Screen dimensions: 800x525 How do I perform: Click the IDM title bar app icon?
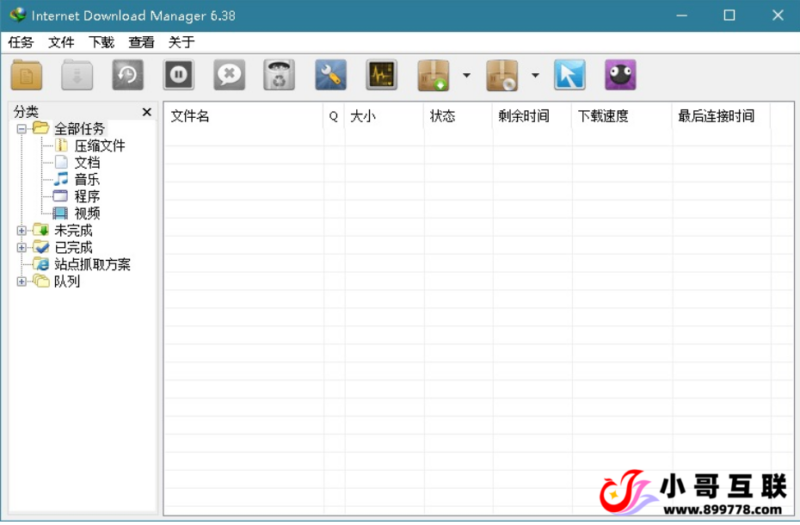click(17, 15)
